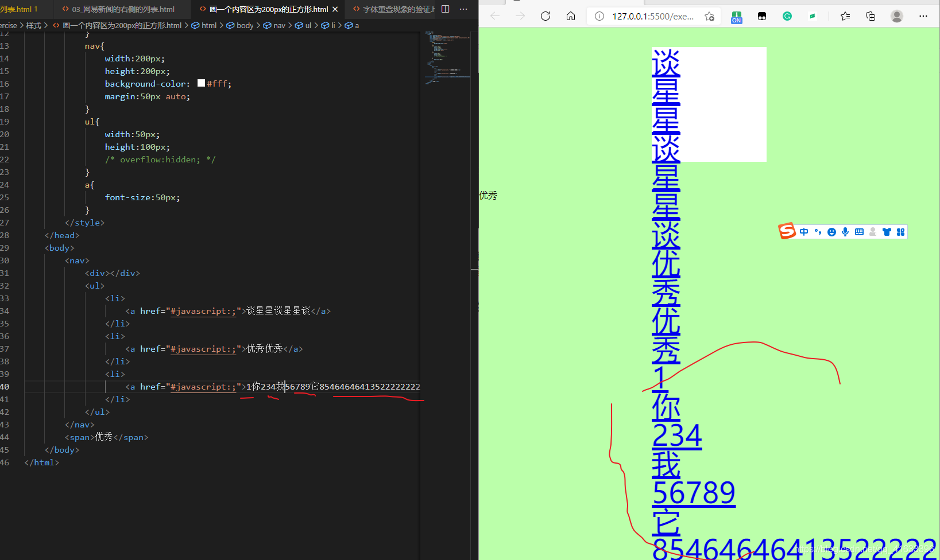The image size is (940, 560).
Task: Click the <div></div> code line
Action: click(113, 273)
